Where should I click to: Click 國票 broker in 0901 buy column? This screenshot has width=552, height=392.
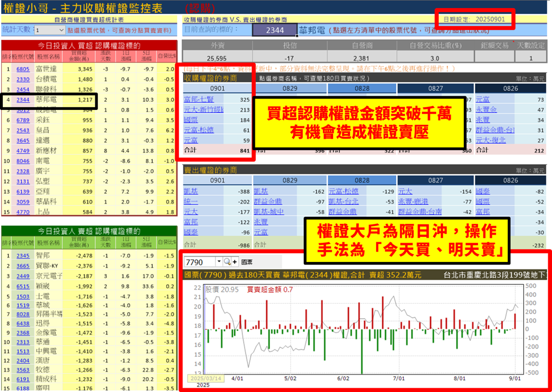pos(191,120)
